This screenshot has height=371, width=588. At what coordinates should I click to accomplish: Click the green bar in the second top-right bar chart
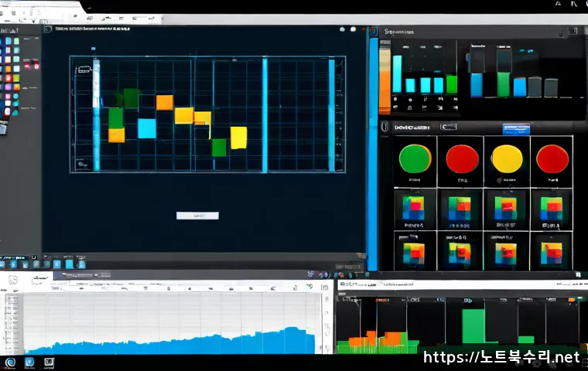point(503,85)
